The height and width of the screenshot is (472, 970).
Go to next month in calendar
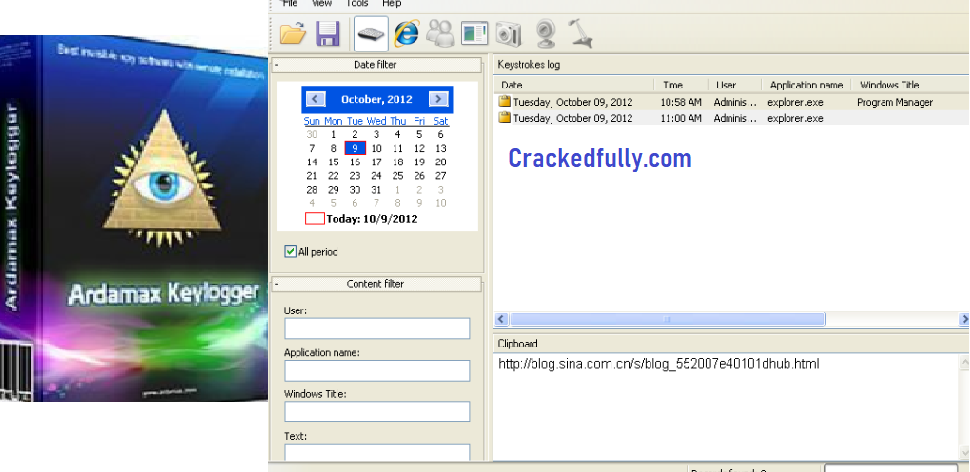click(439, 99)
